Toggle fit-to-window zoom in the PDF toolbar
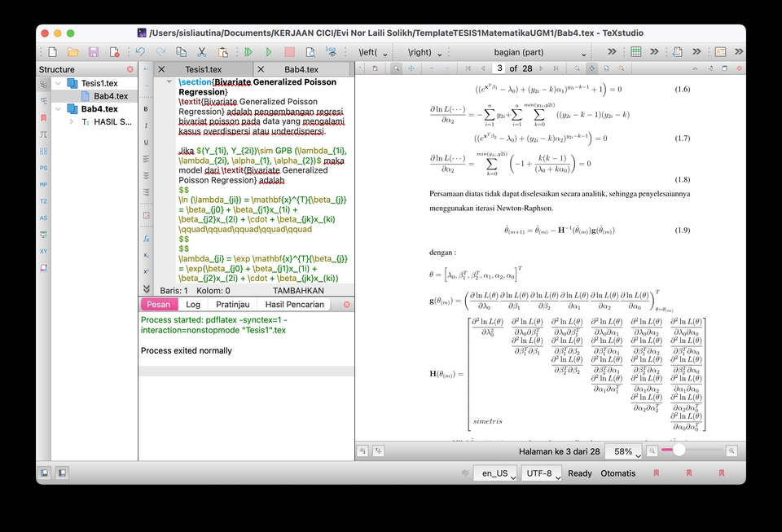The height and width of the screenshot is (532, 782). tap(591, 68)
